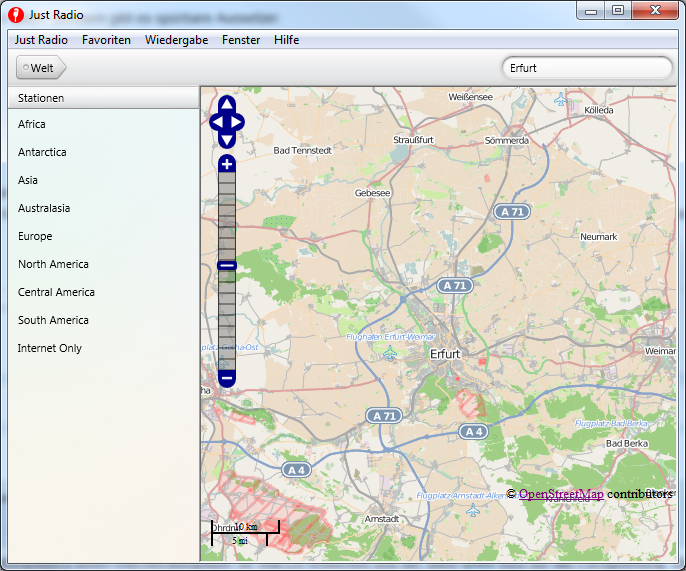
Task: Click the Bad Berka town label
Action: pos(626,444)
